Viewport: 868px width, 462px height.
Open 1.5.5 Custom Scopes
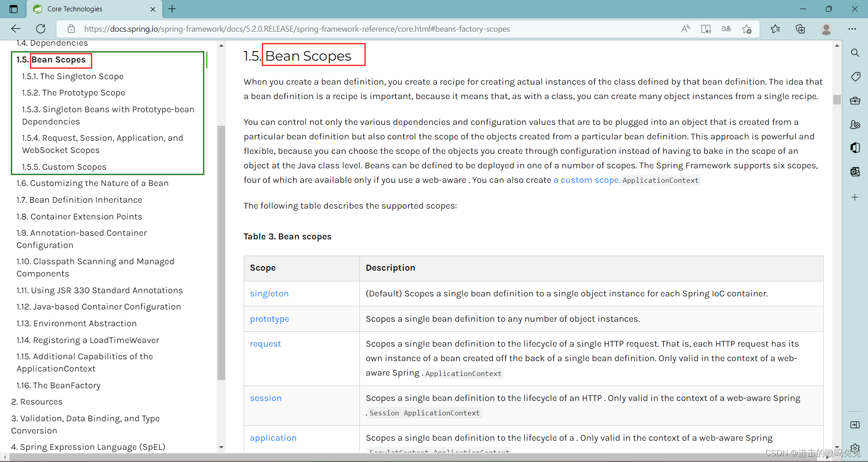[64, 167]
